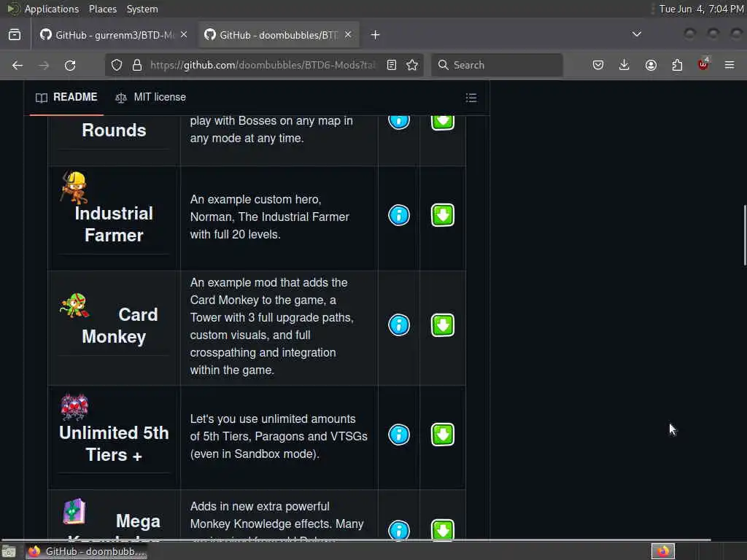
Task: Click the unlimited 5th Tiers description text
Action: (279, 436)
